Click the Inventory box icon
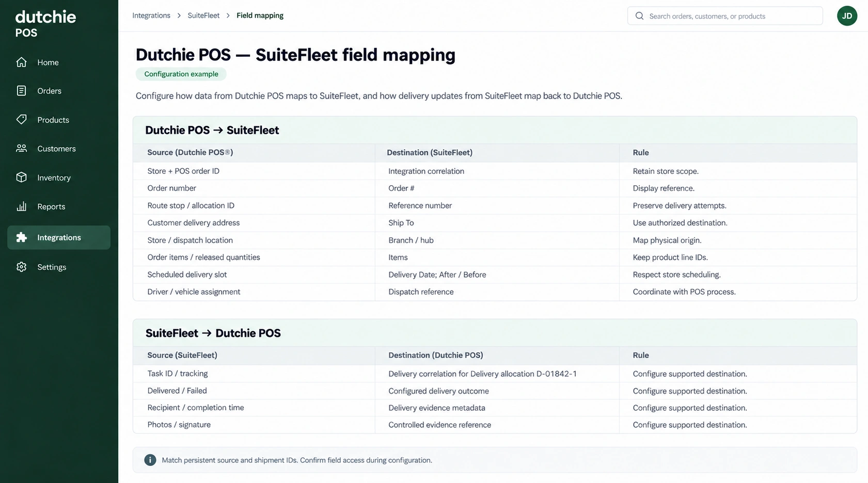The height and width of the screenshot is (483, 868). click(21, 178)
